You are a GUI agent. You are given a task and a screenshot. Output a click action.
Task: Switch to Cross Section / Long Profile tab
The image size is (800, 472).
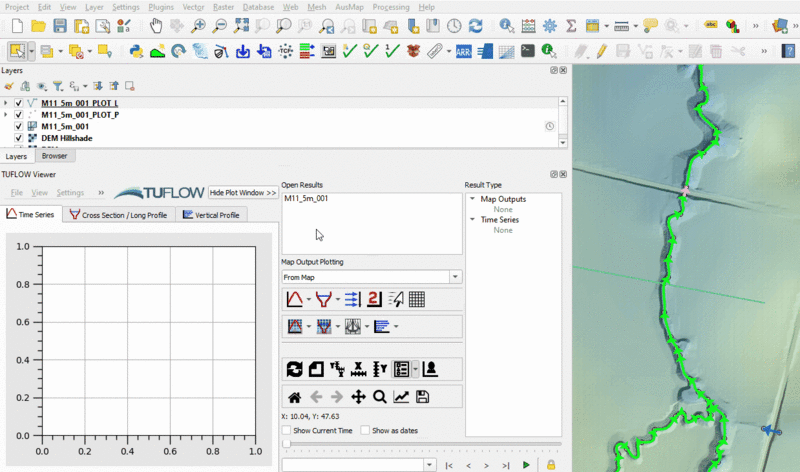coord(118,214)
